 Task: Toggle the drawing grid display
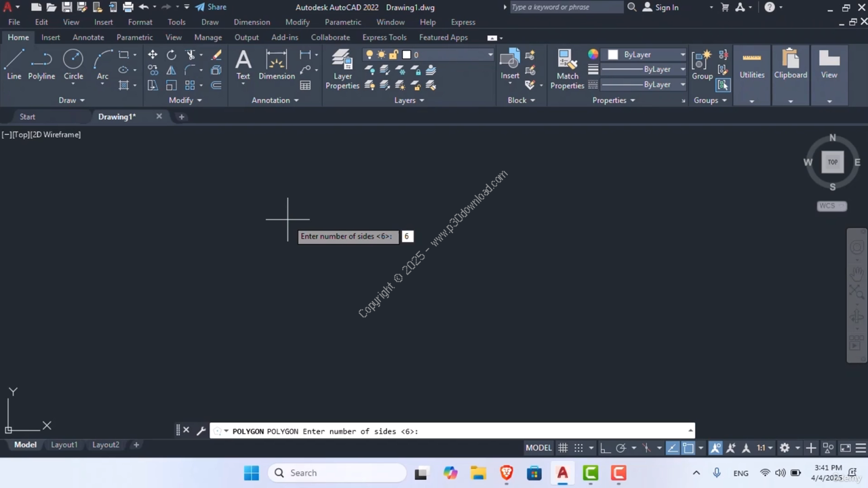(x=563, y=448)
